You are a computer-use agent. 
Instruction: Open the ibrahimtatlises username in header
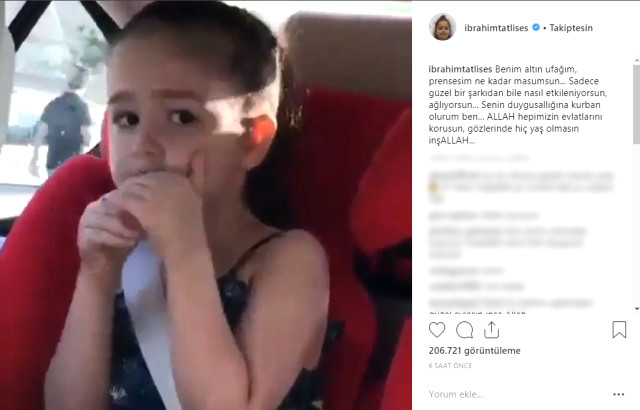point(496,28)
